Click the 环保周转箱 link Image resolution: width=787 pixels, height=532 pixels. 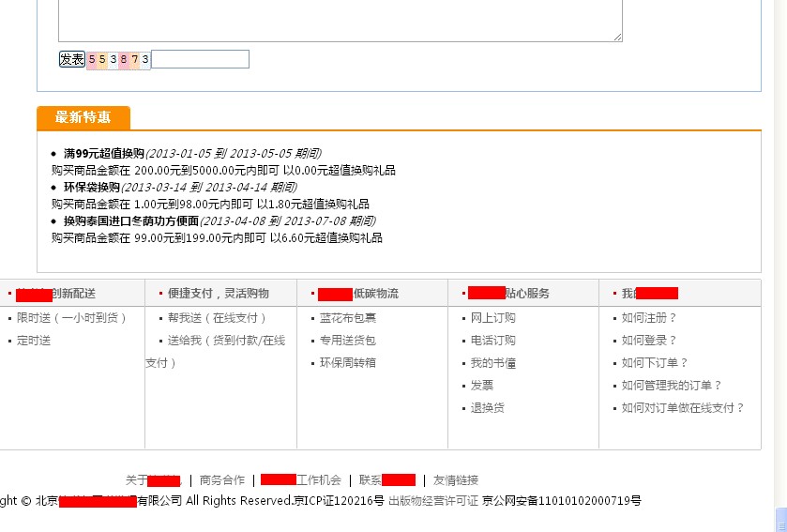point(347,363)
